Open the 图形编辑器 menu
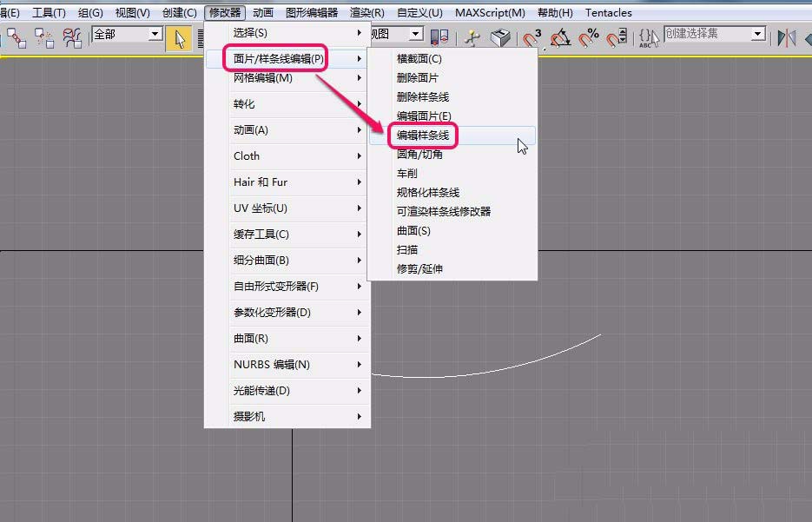This screenshot has width=812, height=522. [312, 12]
